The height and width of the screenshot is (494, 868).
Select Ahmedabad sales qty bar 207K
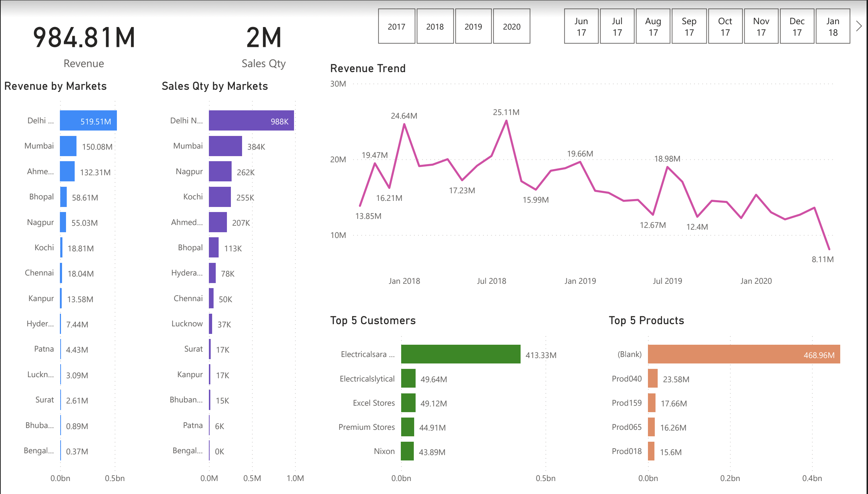[218, 222]
